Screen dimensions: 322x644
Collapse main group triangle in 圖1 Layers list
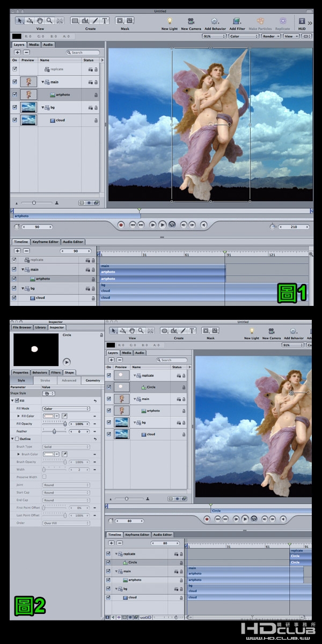click(43, 82)
